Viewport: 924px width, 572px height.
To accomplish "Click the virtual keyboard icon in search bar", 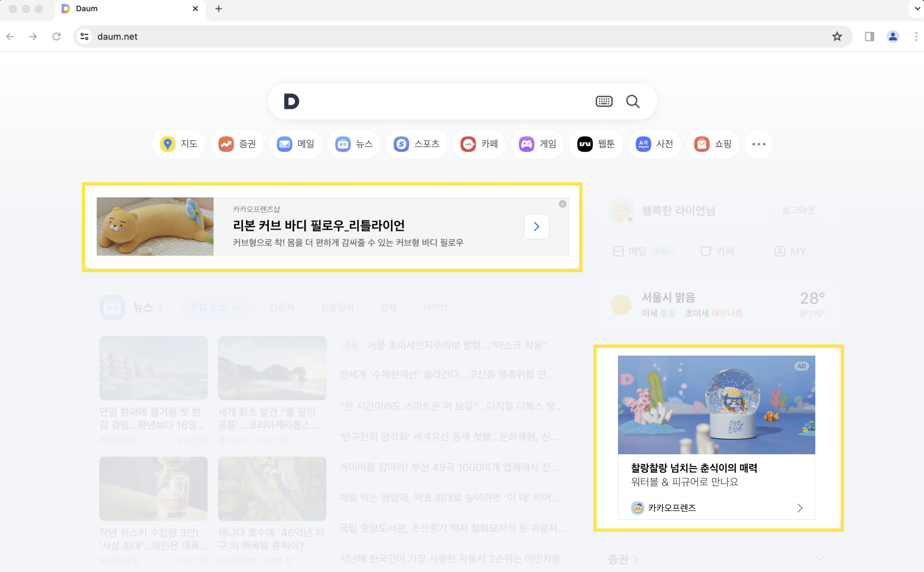I will (604, 101).
